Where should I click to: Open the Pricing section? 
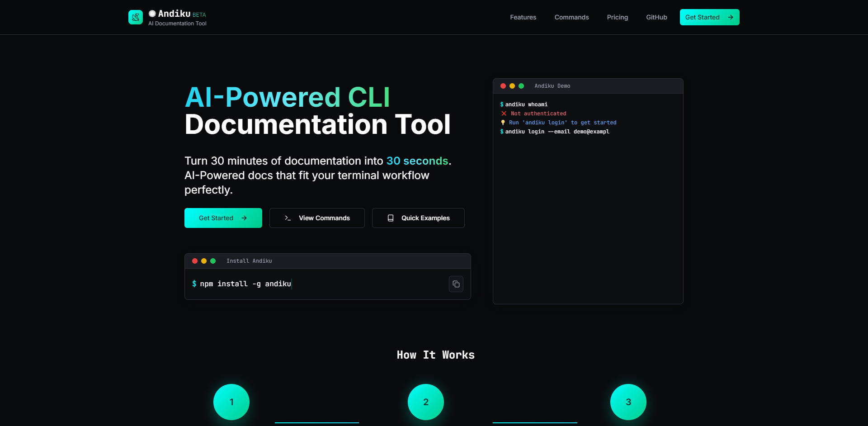(x=617, y=17)
